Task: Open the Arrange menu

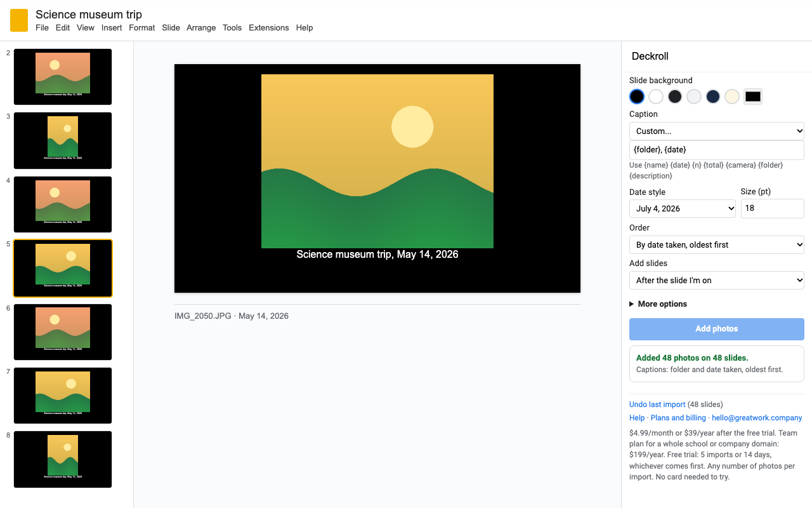Action: point(201,28)
